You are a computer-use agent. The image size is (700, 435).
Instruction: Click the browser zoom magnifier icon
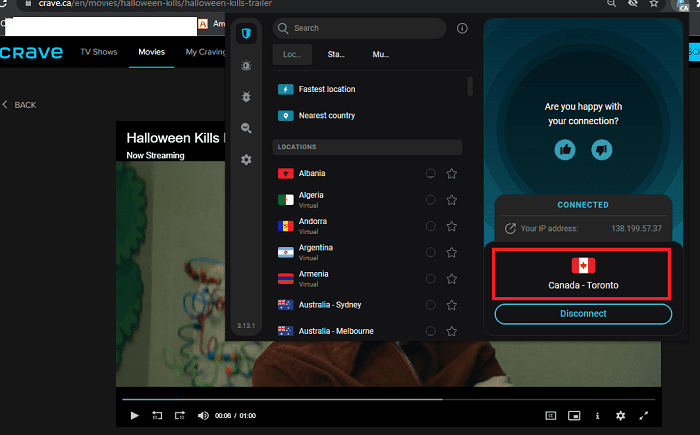tap(612, 4)
